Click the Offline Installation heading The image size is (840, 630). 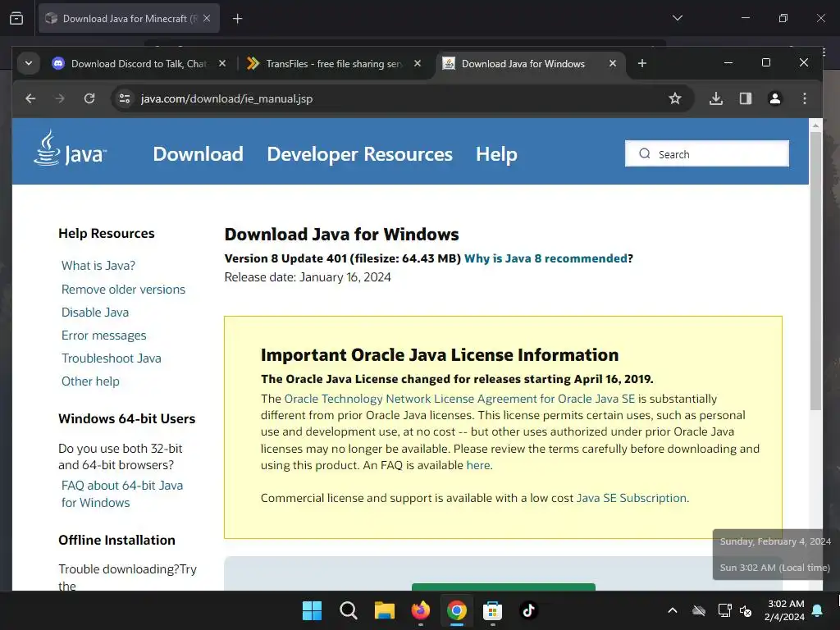(x=116, y=540)
